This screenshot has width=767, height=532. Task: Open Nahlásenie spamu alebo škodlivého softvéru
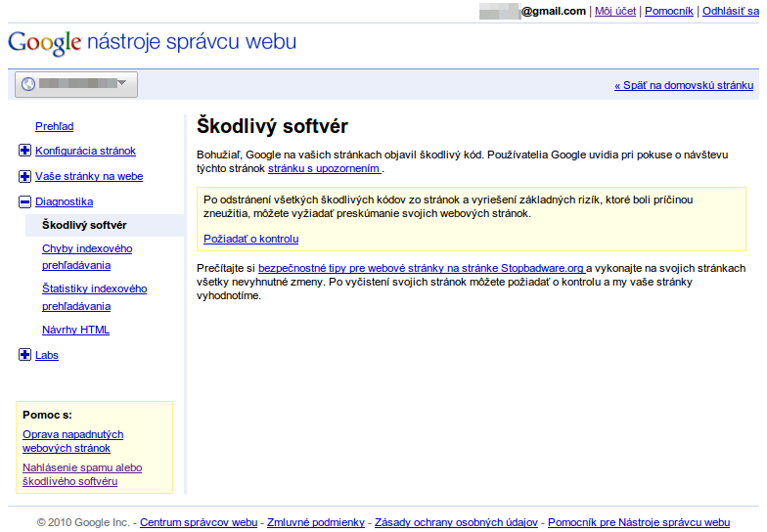pyautogui.click(x=82, y=474)
